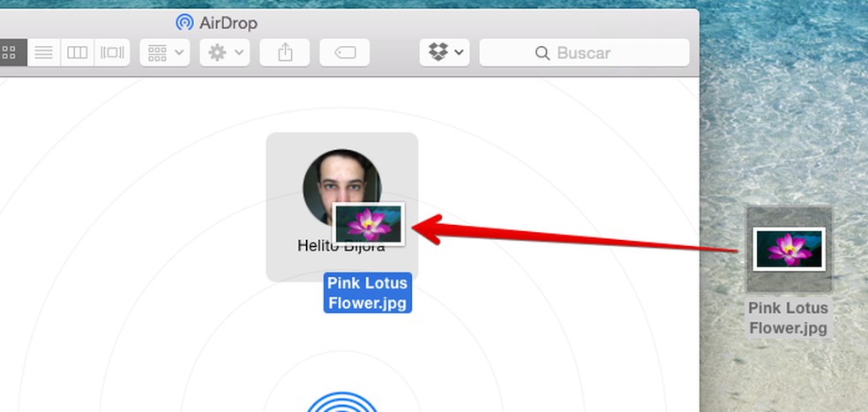This screenshot has width=868, height=412.
Task: Click the AirDrop radar icon in title bar
Action: (x=184, y=23)
